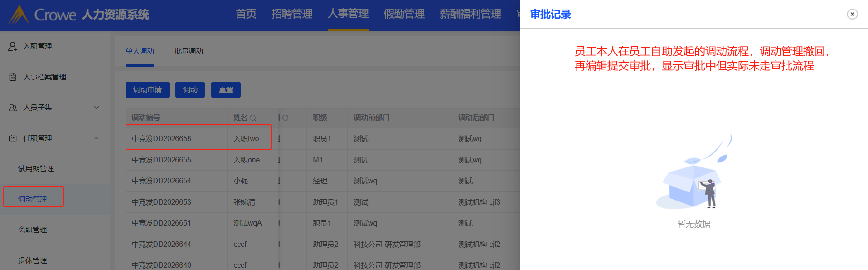Click 测试机构-cjf3 in 调动后部门 column
The height and width of the screenshot is (270, 868).
(479, 202)
